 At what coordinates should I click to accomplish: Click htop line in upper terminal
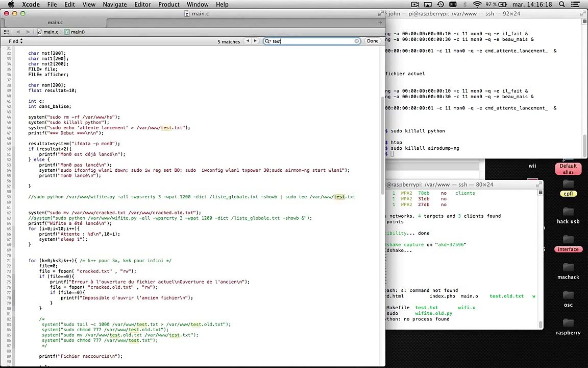396,142
